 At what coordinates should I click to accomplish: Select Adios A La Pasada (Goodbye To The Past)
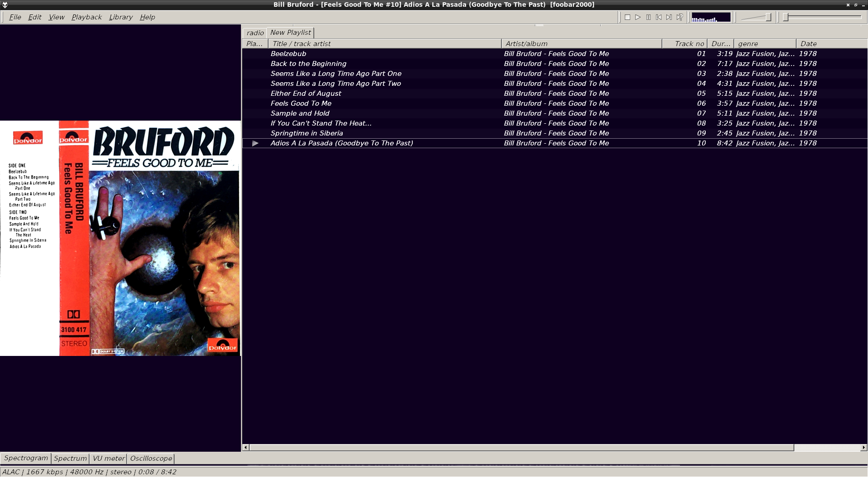(555, 143)
